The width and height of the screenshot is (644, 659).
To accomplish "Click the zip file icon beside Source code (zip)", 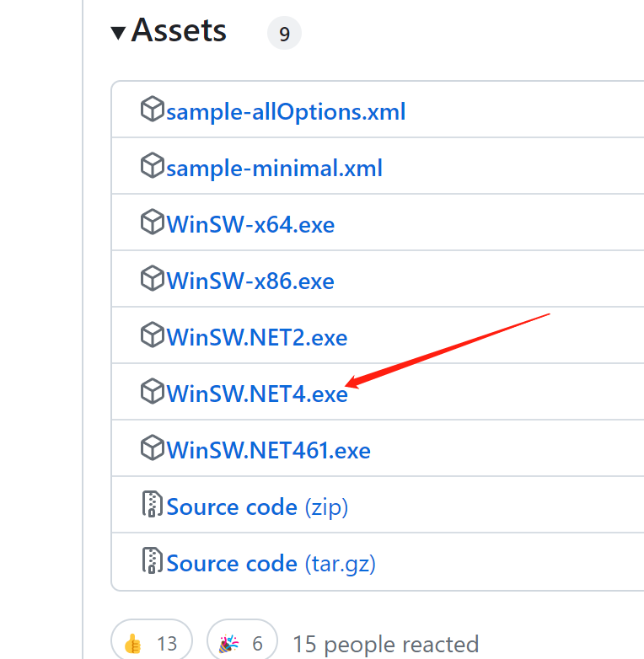I will 153,503.
